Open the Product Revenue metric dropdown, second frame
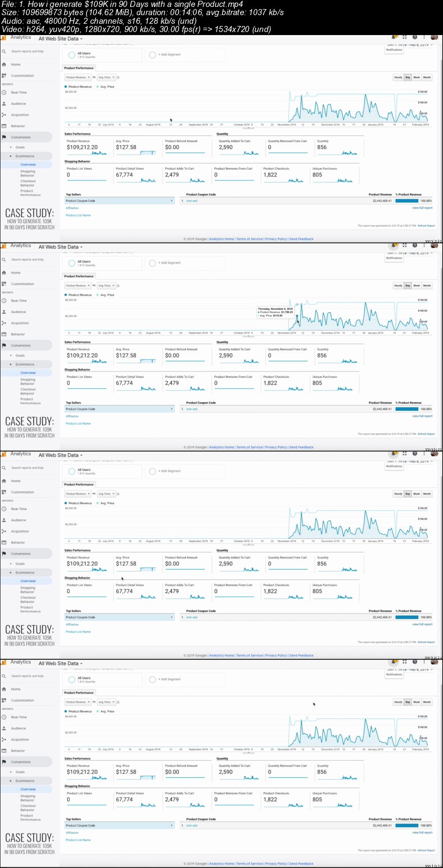Viewport: 443px width, 868px height. point(78,286)
